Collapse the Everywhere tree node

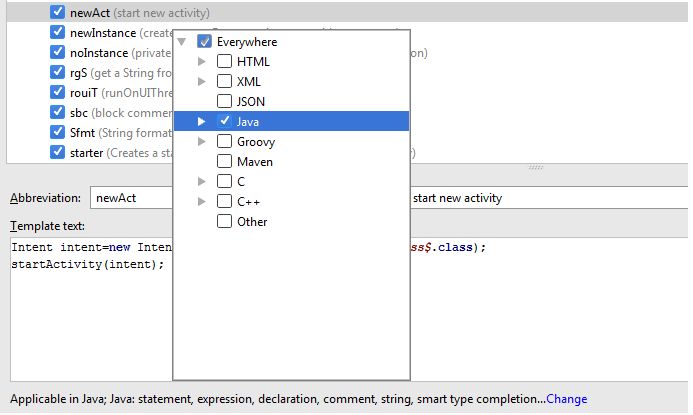181,42
